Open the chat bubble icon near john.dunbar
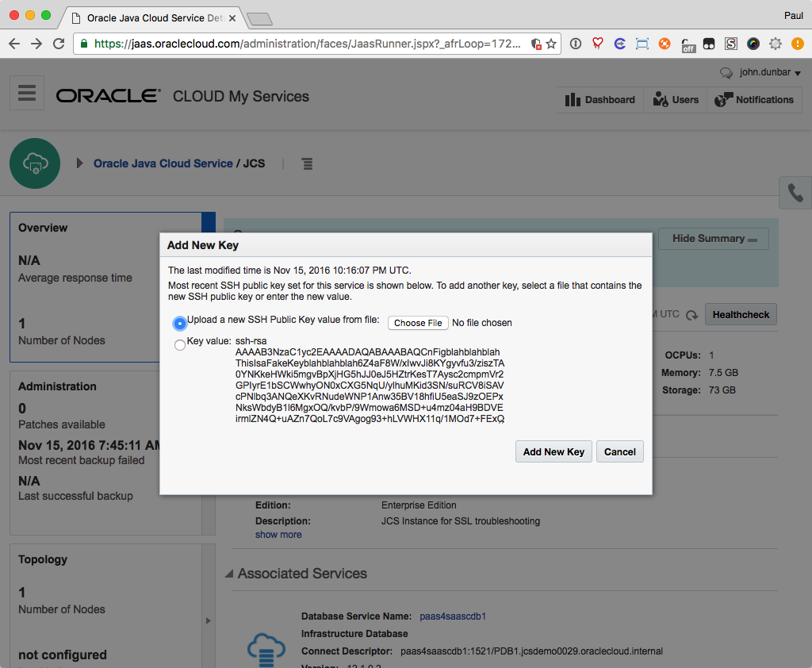The width and height of the screenshot is (812, 668). (x=726, y=73)
